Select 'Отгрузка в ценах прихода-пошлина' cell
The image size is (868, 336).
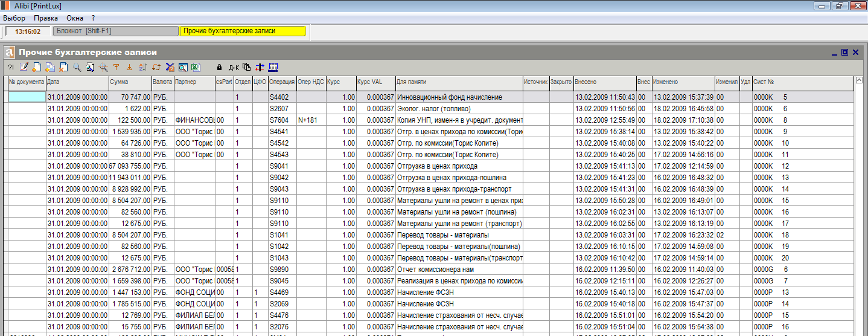pos(459,178)
